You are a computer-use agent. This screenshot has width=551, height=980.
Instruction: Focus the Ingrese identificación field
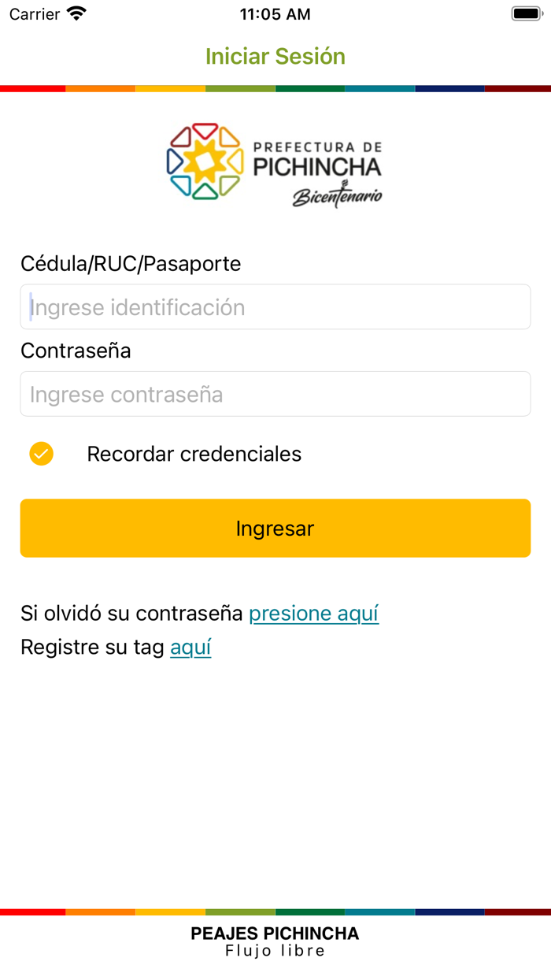(x=275, y=307)
